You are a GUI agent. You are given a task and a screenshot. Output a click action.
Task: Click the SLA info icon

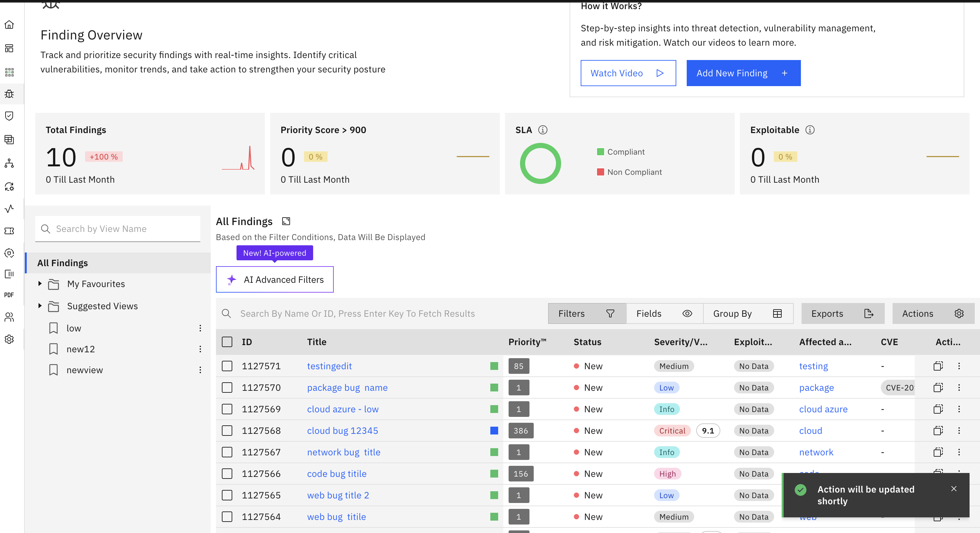[x=543, y=130]
